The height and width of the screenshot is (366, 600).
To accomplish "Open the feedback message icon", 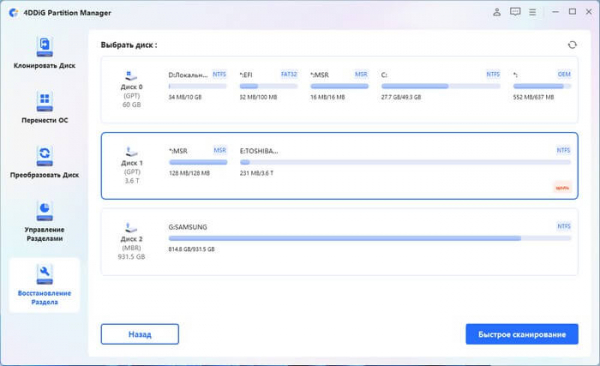I will (x=515, y=12).
